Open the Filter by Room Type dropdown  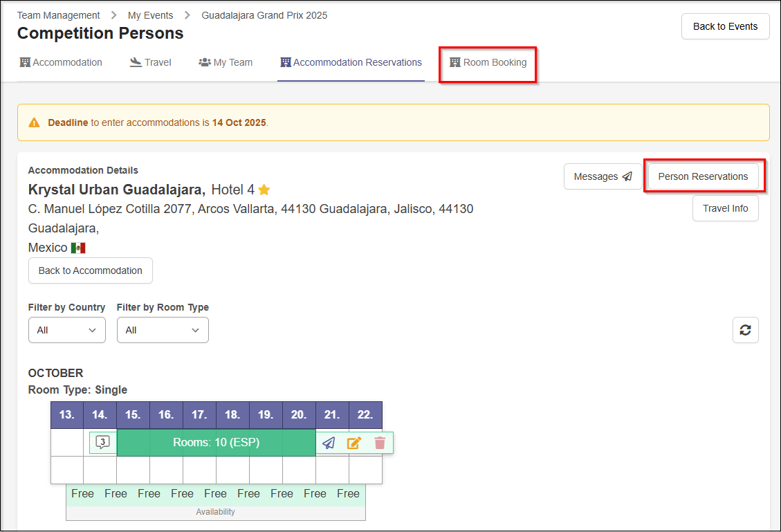click(163, 330)
